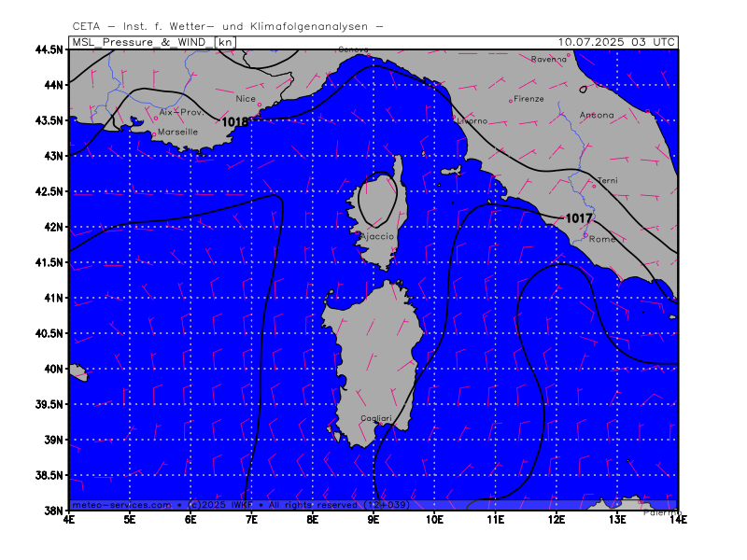Screen dimensions: 747x560
Task: Click the 40.5N latitude axis label
Action: point(49,333)
